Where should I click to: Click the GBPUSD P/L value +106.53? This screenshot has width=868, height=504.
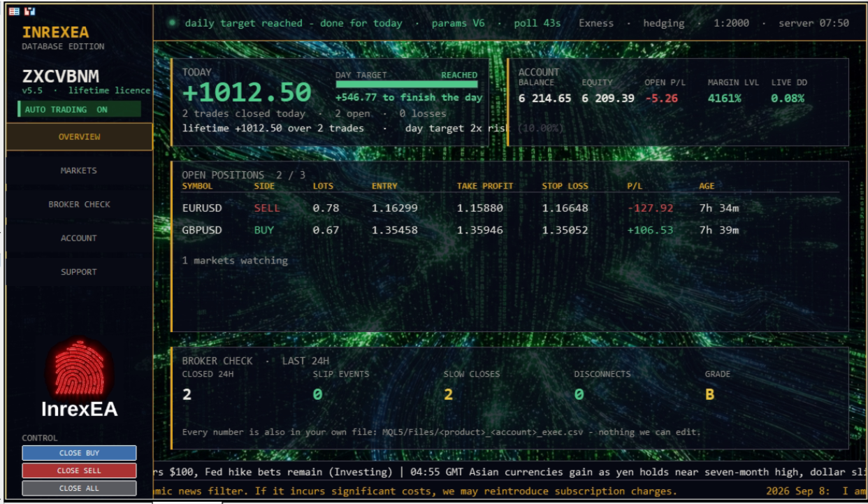tap(651, 230)
